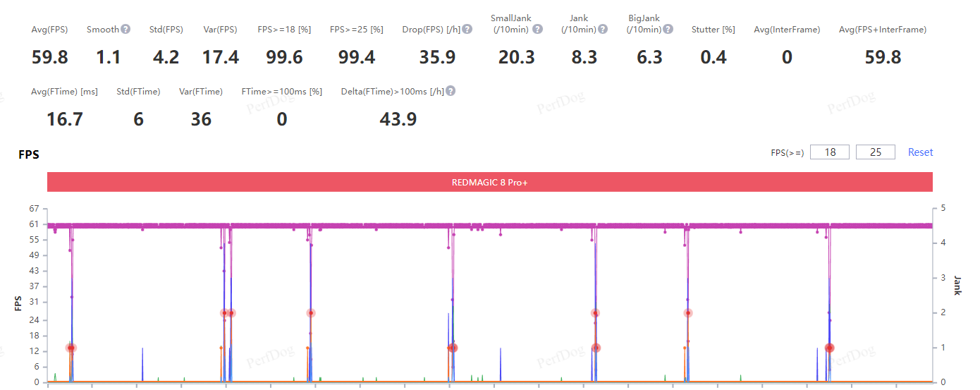Click the FPS>=18 [%] value 99.6
980x390 pixels.
(x=285, y=57)
